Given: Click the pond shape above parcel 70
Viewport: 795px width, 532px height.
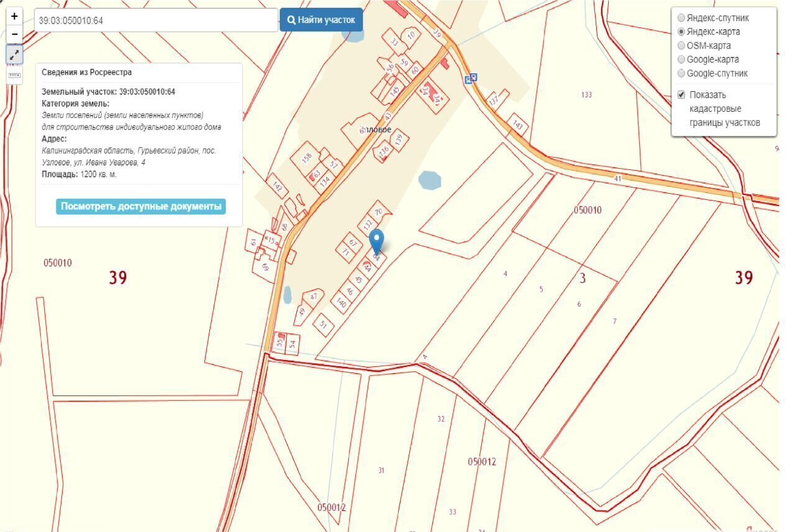Looking at the screenshot, I should [x=430, y=180].
